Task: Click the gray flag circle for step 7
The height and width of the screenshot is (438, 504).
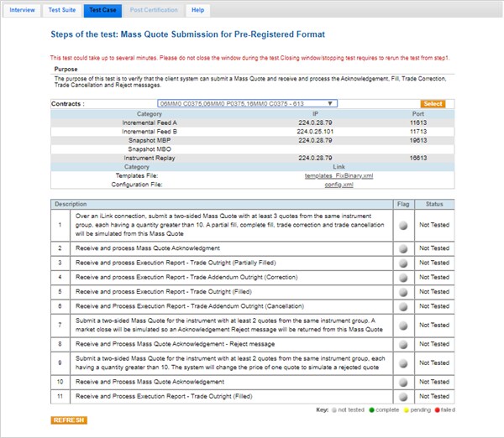Action: pyautogui.click(x=404, y=325)
